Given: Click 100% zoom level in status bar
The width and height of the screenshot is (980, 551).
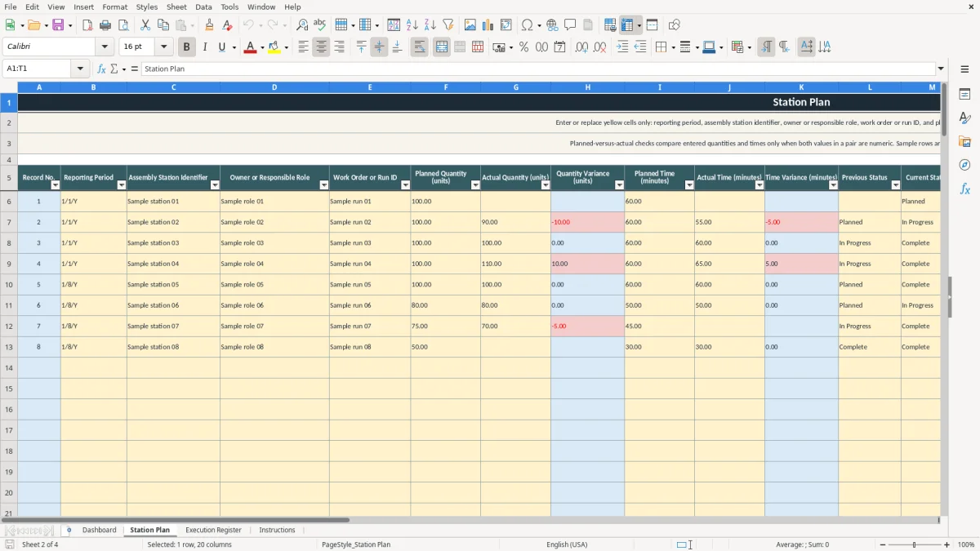Looking at the screenshot, I should pos(966,544).
